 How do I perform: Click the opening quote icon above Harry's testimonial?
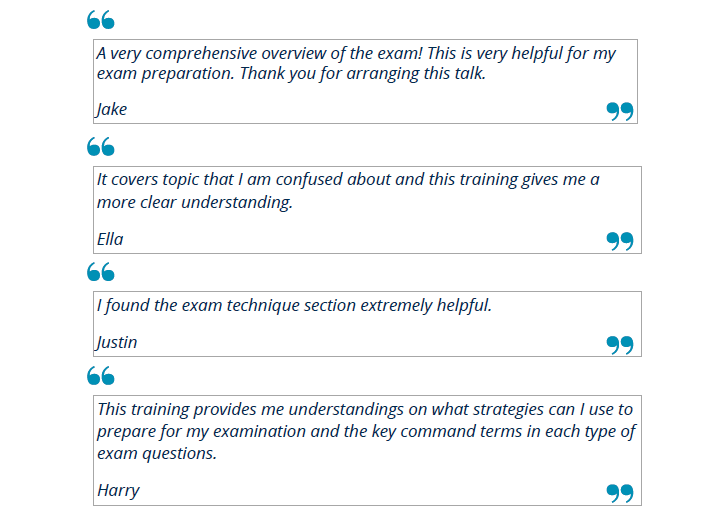(100, 376)
